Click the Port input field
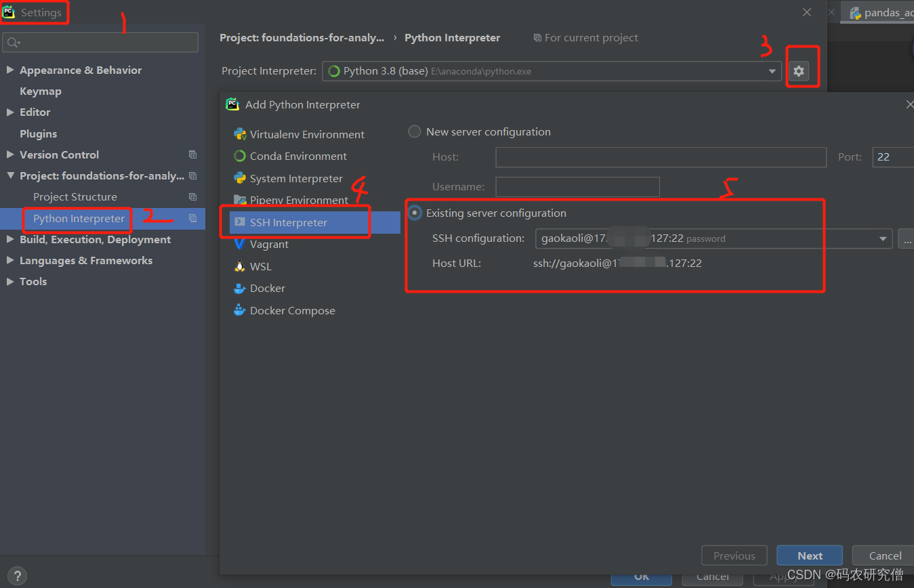 [893, 156]
